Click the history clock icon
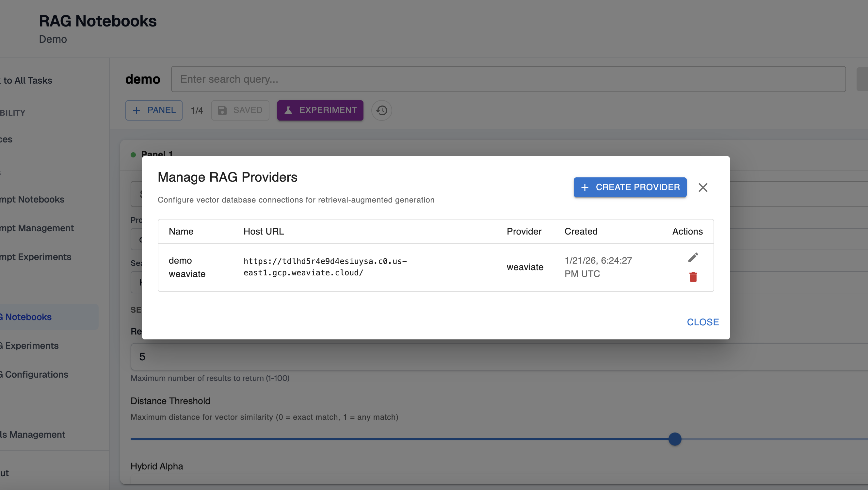Viewport: 868px width, 490px height. pyautogui.click(x=381, y=110)
